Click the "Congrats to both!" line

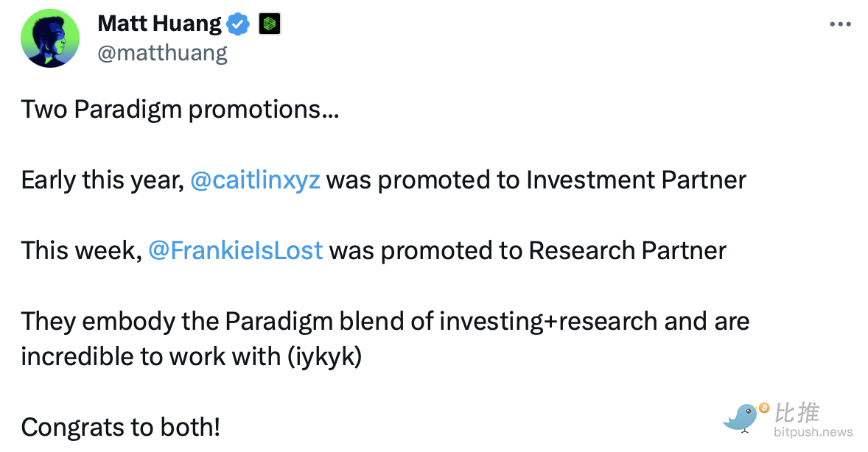[120, 427]
